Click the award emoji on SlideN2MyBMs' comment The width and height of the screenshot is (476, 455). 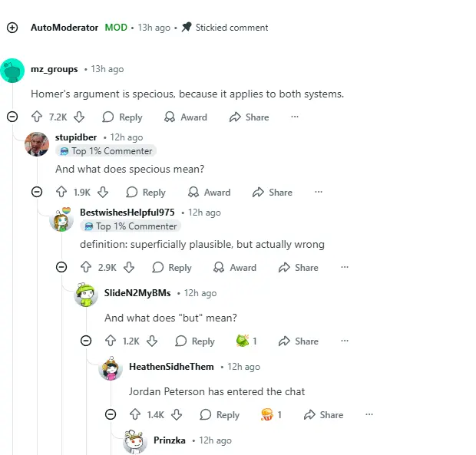coord(243,341)
